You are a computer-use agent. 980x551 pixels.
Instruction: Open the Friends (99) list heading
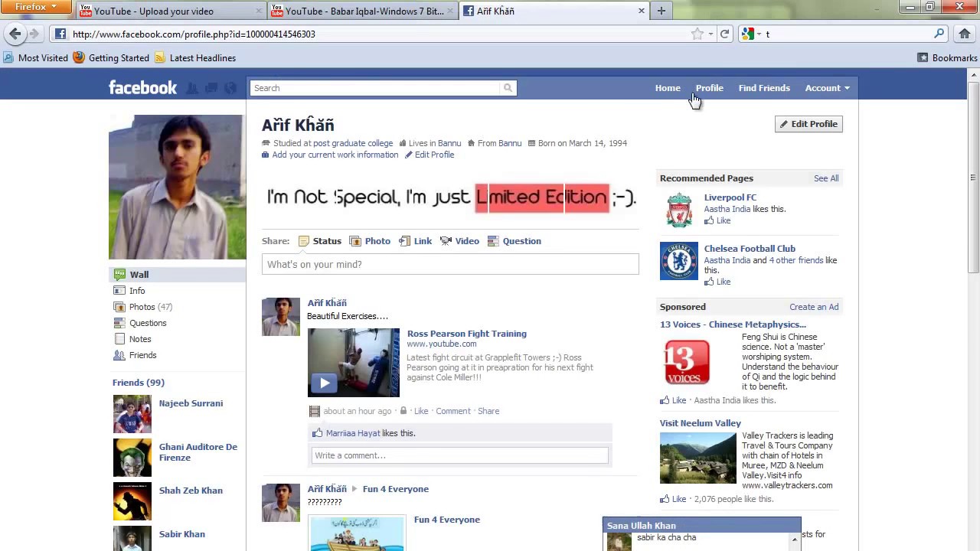(x=139, y=383)
